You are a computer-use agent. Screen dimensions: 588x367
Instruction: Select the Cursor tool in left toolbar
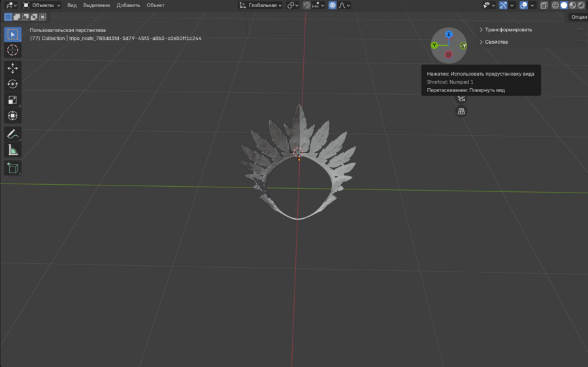(x=12, y=50)
